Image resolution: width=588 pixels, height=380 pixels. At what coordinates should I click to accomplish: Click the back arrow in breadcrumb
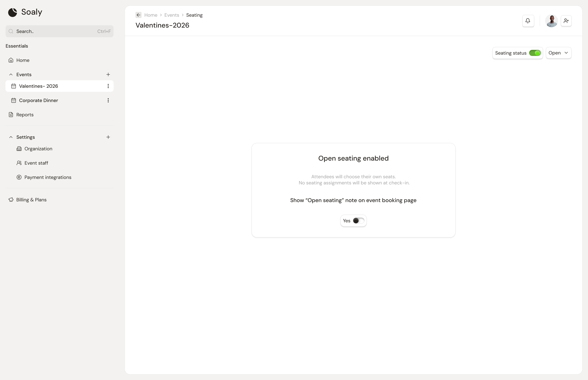[138, 15]
